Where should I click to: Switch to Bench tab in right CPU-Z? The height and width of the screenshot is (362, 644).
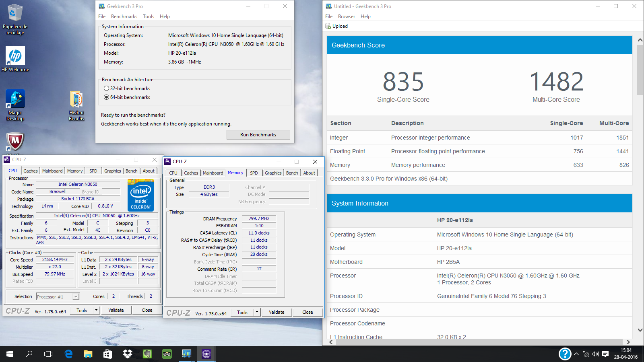pyautogui.click(x=292, y=173)
